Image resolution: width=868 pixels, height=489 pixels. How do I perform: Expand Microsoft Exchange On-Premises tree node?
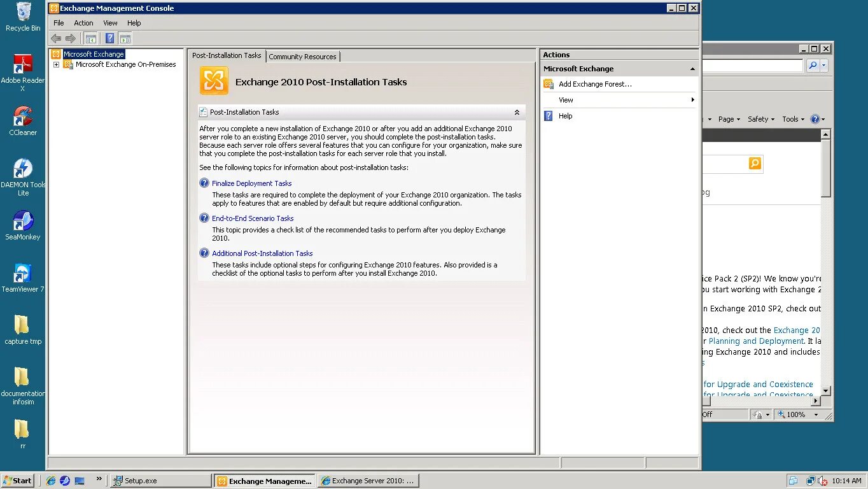(56, 64)
